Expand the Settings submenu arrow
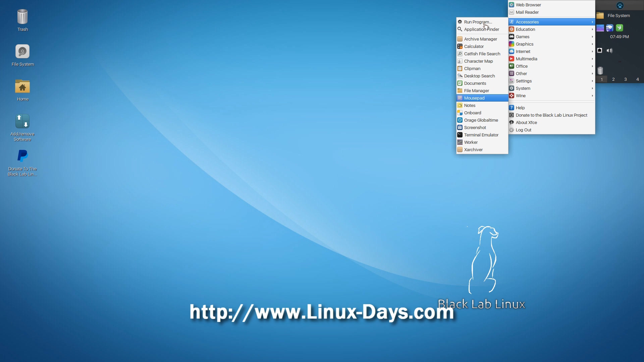This screenshot has width=644, height=362. point(592,81)
